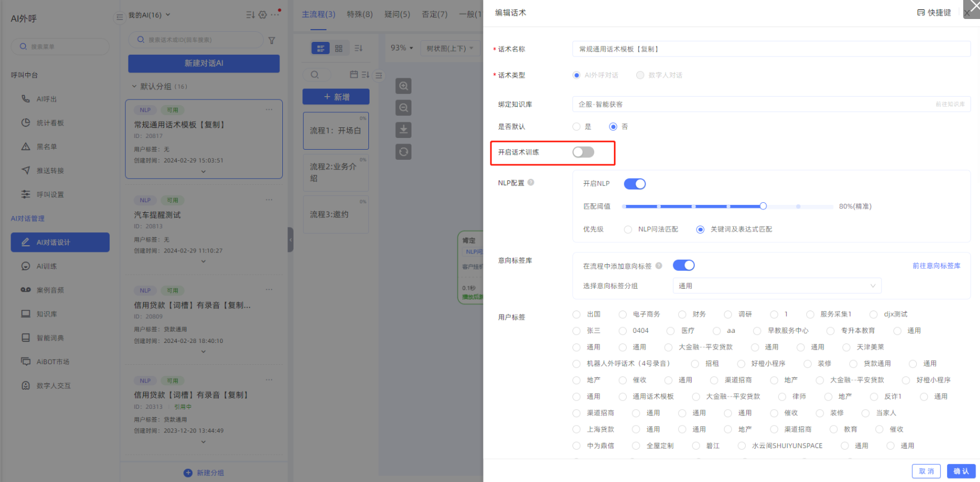Click the filter funnel icon beside search
980x482 pixels.
[272, 40]
